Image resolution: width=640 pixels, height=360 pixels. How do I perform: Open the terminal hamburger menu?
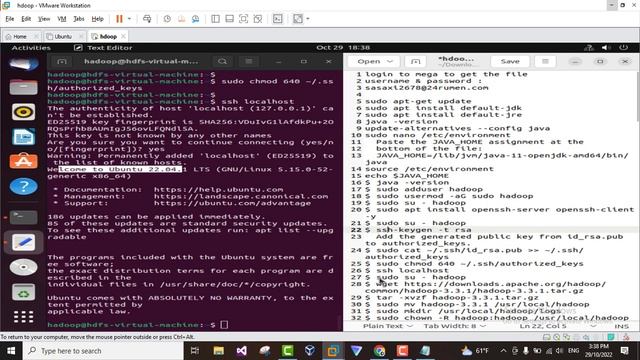point(249,62)
